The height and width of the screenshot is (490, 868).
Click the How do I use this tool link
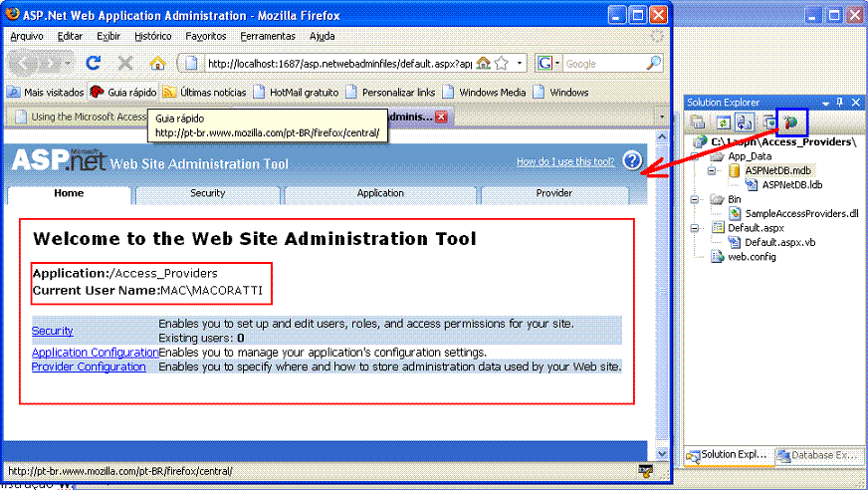tap(565, 161)
